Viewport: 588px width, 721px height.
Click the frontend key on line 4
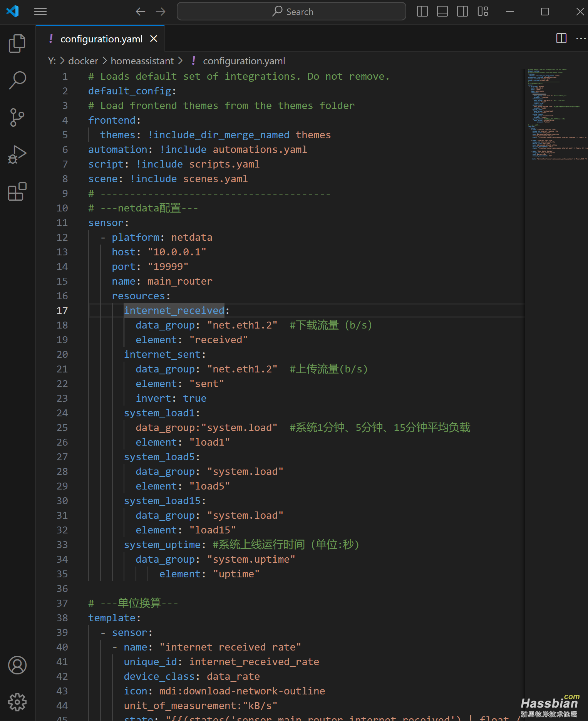[x=112, y=121]
